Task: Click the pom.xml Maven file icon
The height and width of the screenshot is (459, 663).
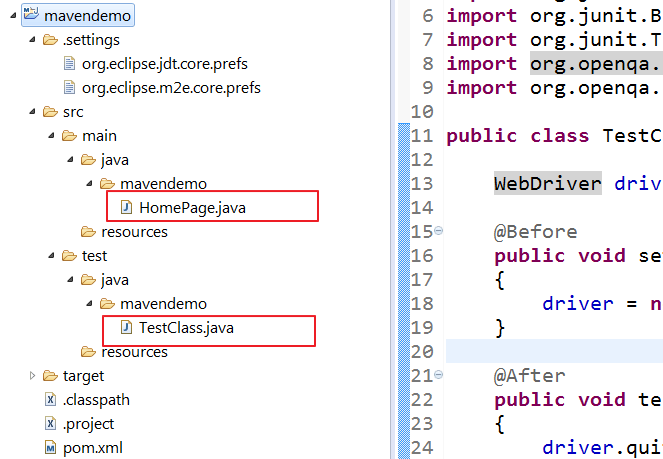Action: coord(50,448)
